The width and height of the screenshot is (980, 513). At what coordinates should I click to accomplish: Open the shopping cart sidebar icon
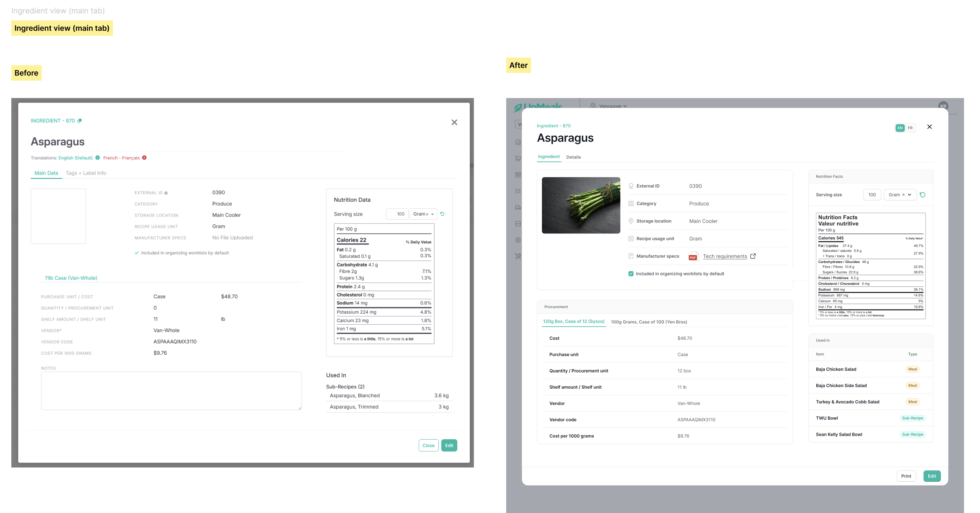(518, 158)
